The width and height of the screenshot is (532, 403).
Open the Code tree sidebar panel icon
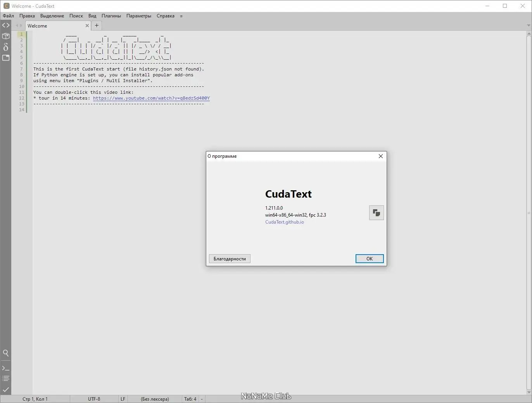6,25
